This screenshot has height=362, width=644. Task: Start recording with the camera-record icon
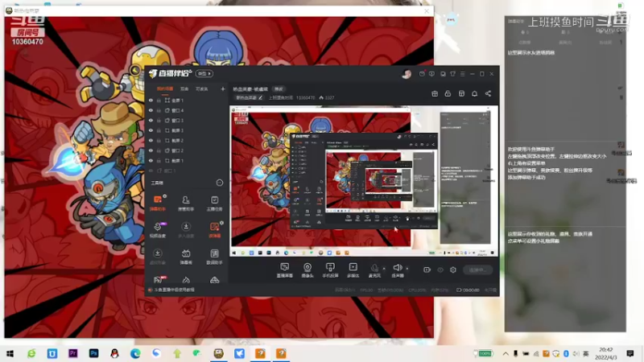click(x=427, y=269)
